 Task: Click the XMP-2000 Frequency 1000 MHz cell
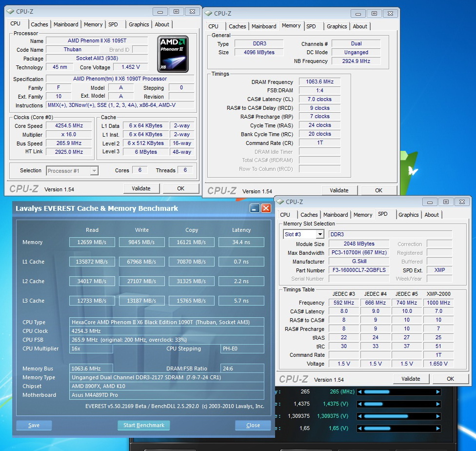coord(438,303)
